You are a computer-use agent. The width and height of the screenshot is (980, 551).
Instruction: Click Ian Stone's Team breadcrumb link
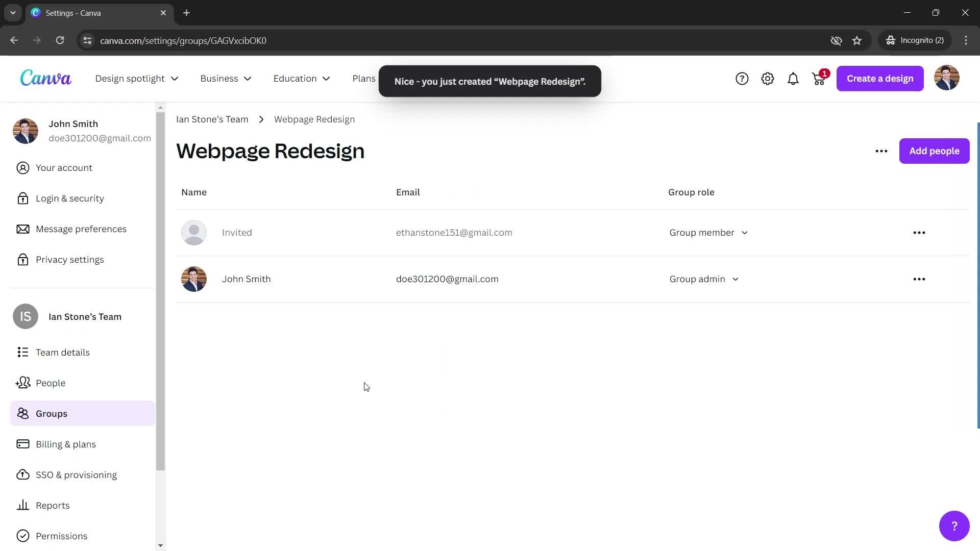(x=212, y=119)
